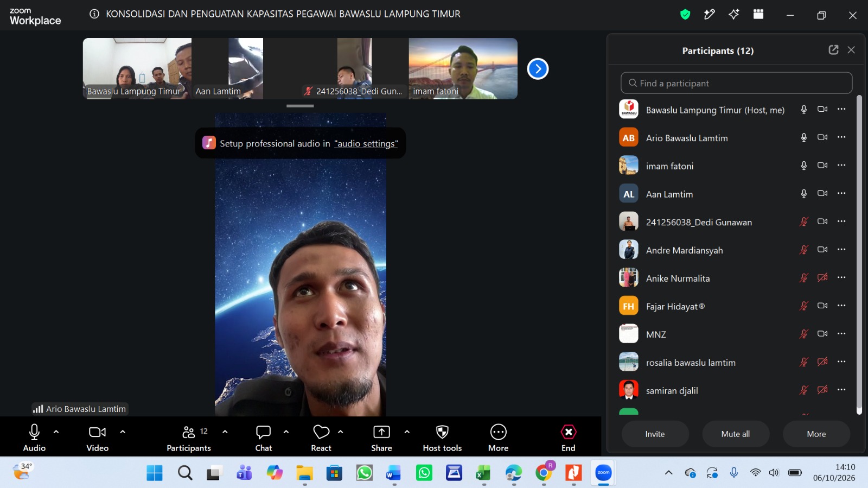
Task: Click the "audio settings" link
Action: coord(366,143)
